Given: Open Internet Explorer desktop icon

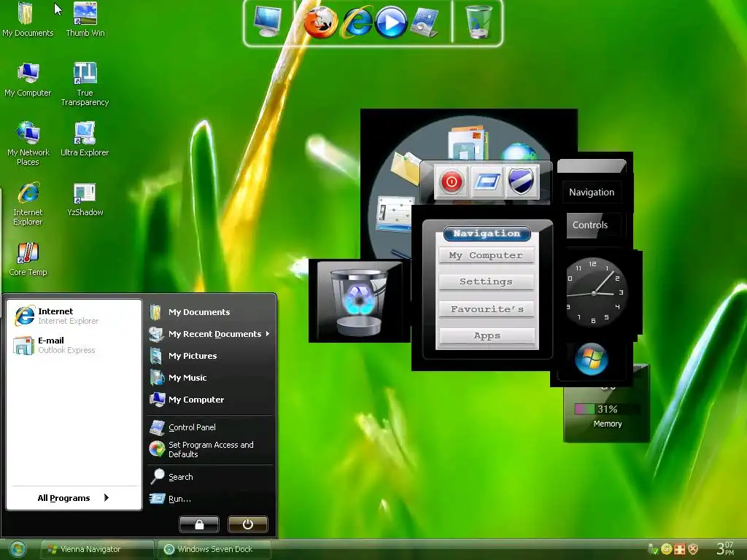Looking at the screenshot, I should coord(28,203).
